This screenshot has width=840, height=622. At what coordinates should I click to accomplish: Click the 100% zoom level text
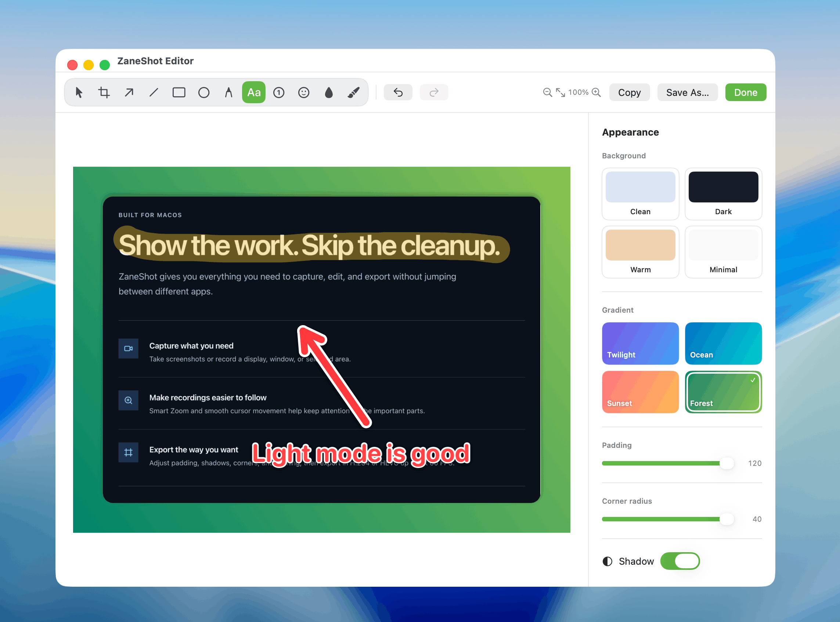pos(578,92)
